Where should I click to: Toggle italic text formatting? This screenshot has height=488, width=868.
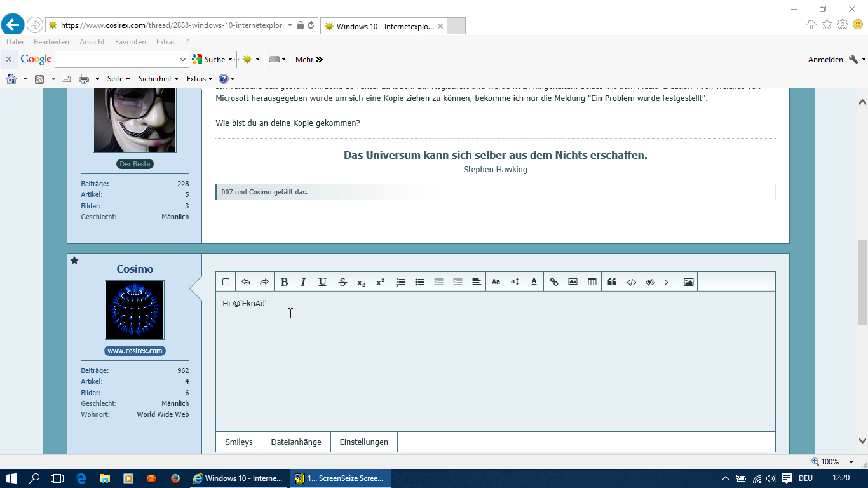303,282
